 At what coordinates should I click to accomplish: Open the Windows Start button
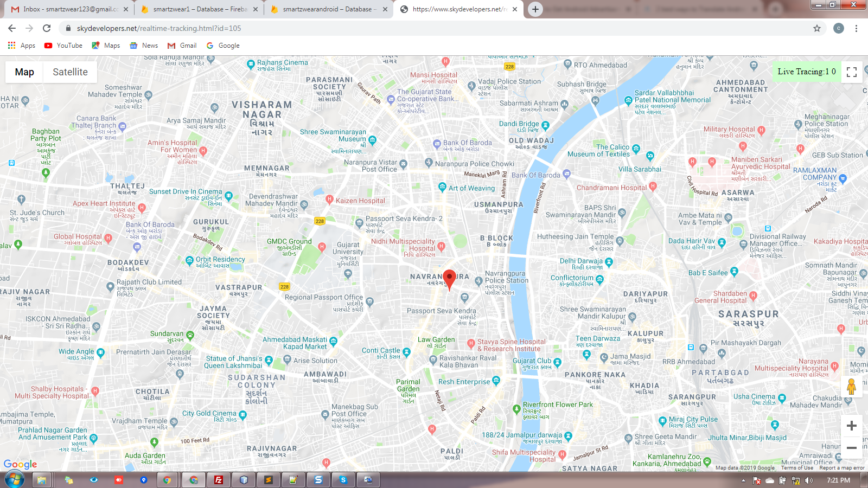pyautogui.click(x=14, y=480)
